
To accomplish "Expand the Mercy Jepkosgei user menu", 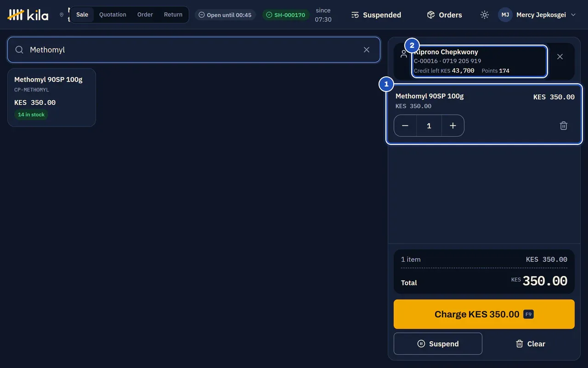I will (537, 15).
